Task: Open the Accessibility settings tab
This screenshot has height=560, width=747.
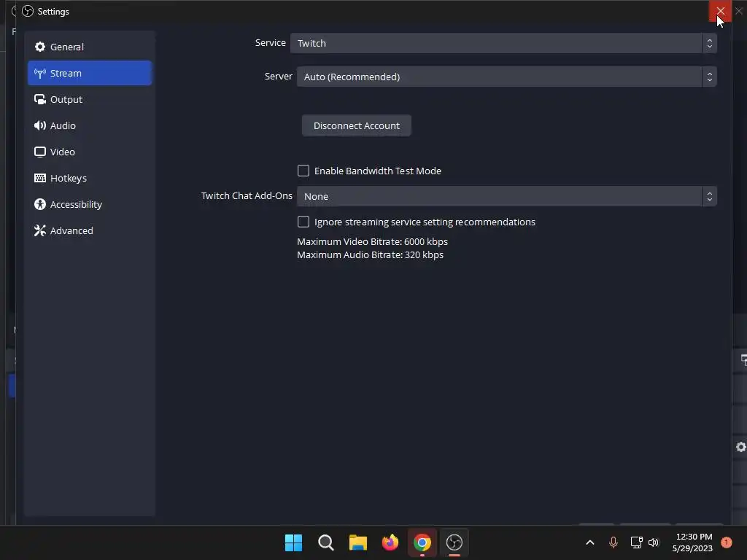Action: [x=90, y=204]
